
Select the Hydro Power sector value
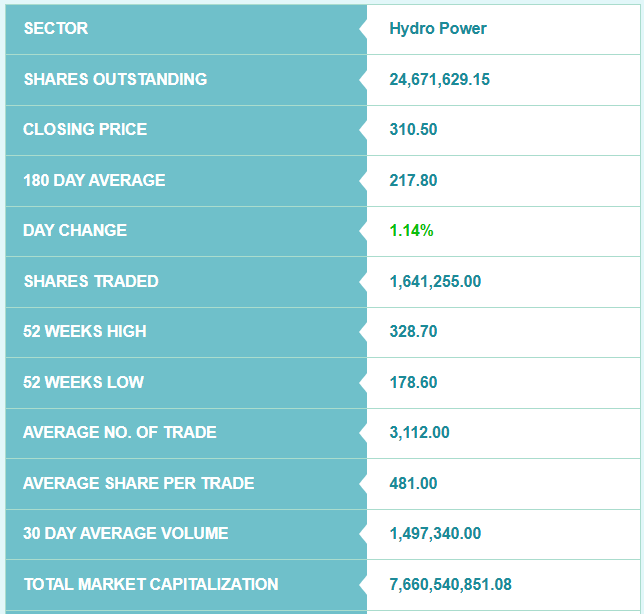point(438,29)
